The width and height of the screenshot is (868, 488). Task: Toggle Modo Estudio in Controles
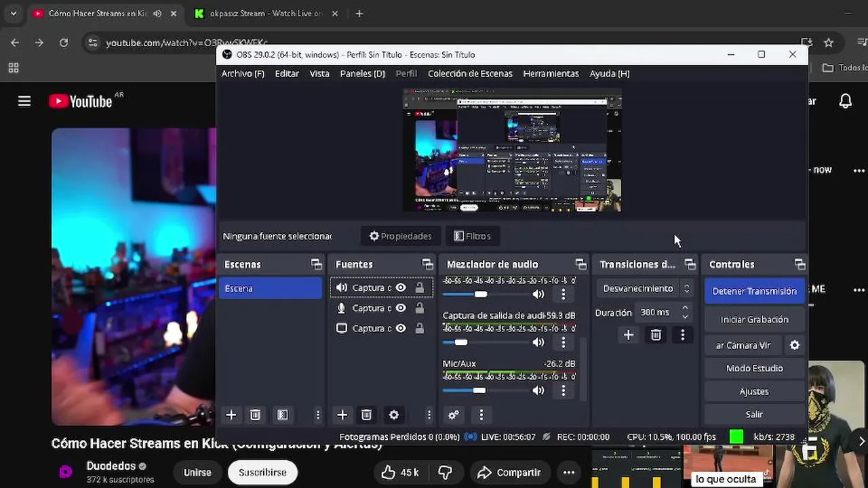754,368
